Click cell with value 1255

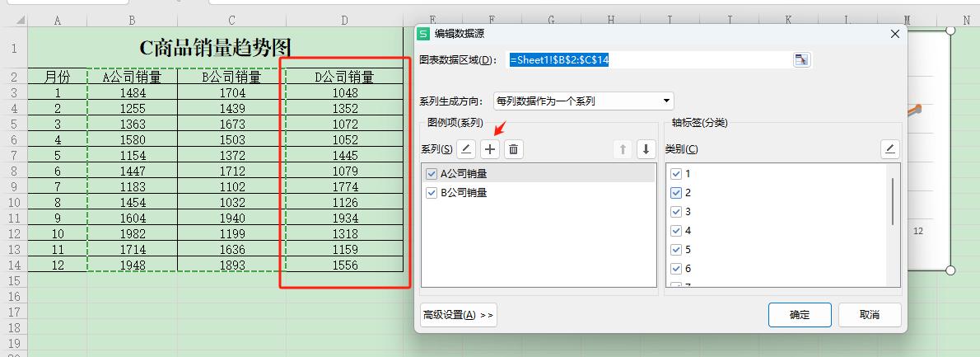[x=133, y=108]
